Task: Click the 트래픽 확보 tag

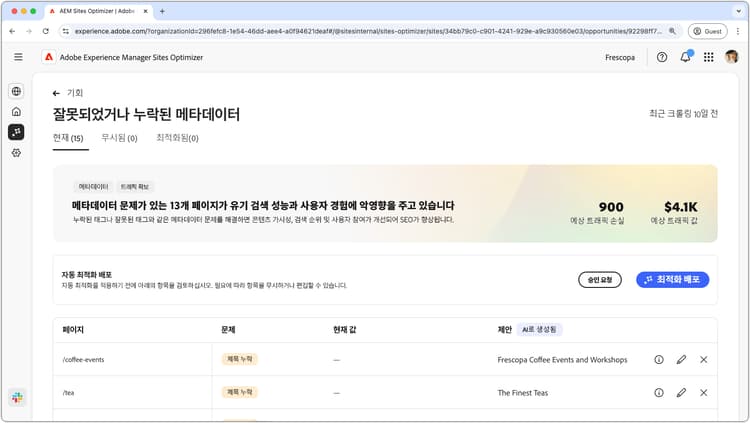Action: coord(134,187)
